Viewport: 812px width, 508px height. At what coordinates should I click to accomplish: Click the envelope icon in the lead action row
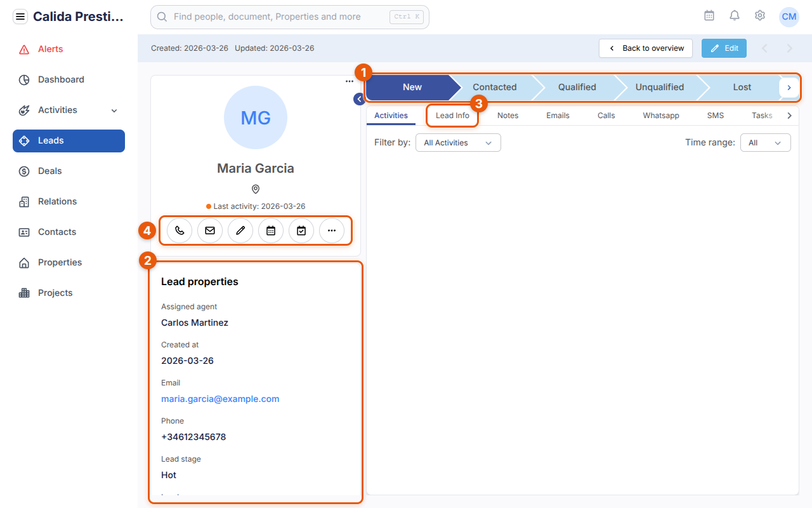tap(210, 231)
